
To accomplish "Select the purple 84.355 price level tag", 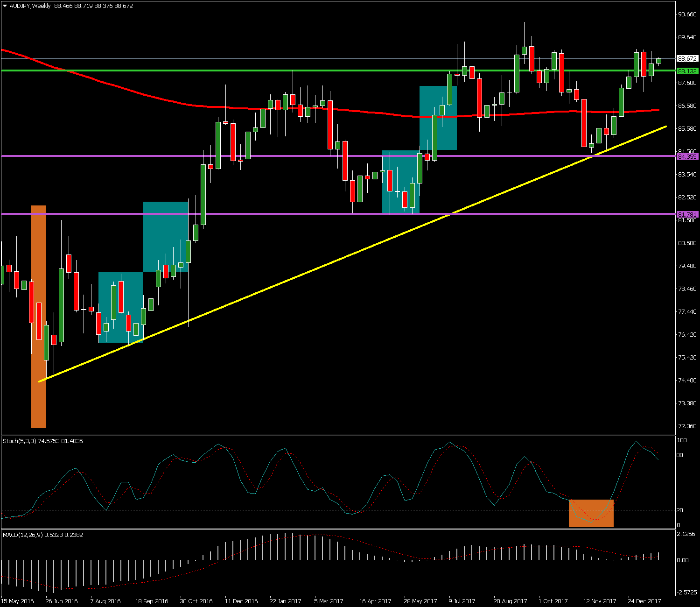I will coord(687,156).
